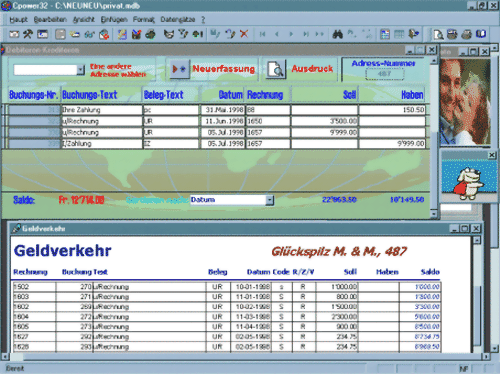Close the cartoon dog assistant panel

(492, 155)
